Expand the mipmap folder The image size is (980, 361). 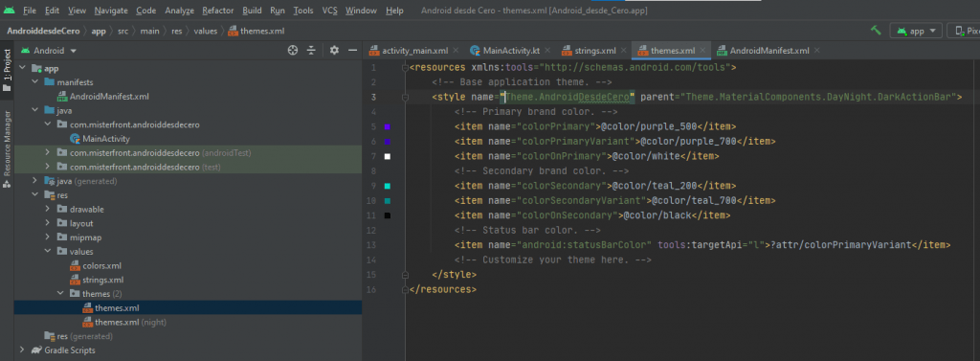[x=48, y=237]
